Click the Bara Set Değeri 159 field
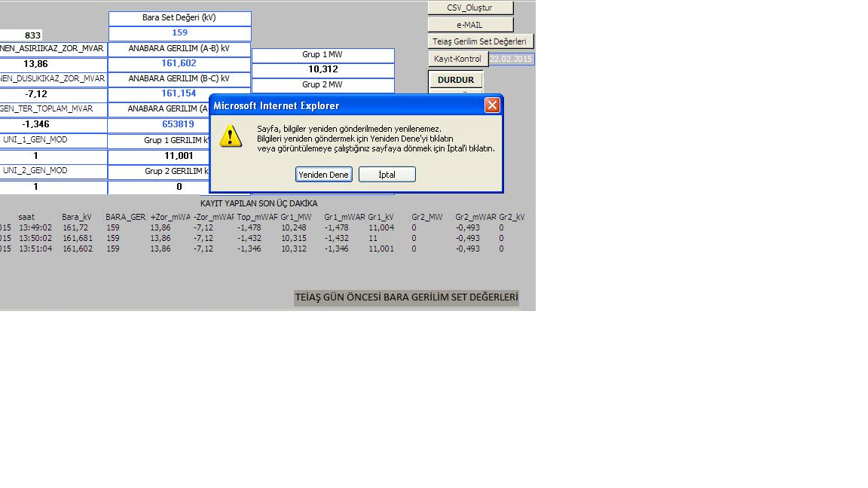 click(x=179, y=33)
